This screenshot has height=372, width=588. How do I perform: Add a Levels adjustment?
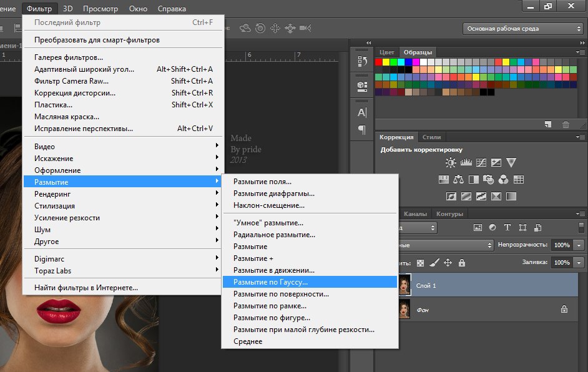(466, 163)
